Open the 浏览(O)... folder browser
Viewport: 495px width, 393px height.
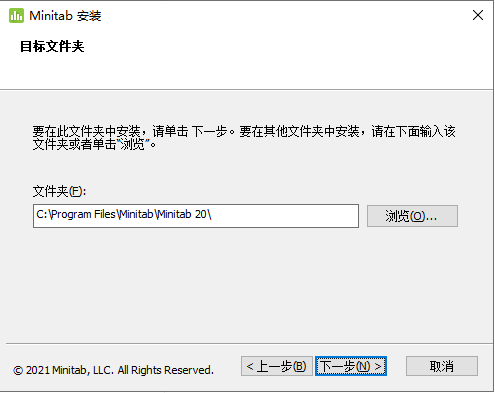click(x=412, y=216)
